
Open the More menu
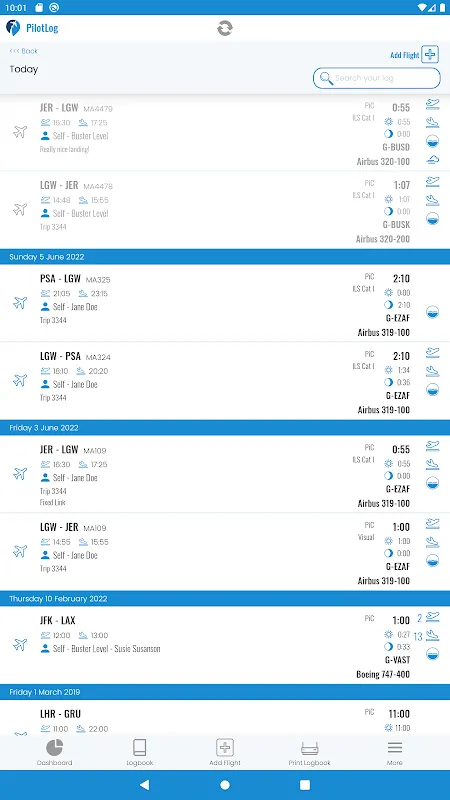(394, 752)
